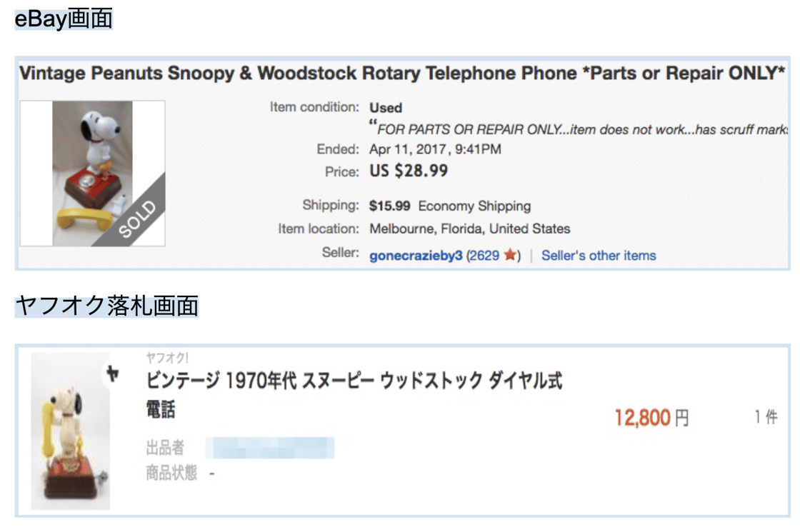This screenshot has height=532, width=800.
Task: Click the Melbourne, Florida item location
Action: pos(469,229)
